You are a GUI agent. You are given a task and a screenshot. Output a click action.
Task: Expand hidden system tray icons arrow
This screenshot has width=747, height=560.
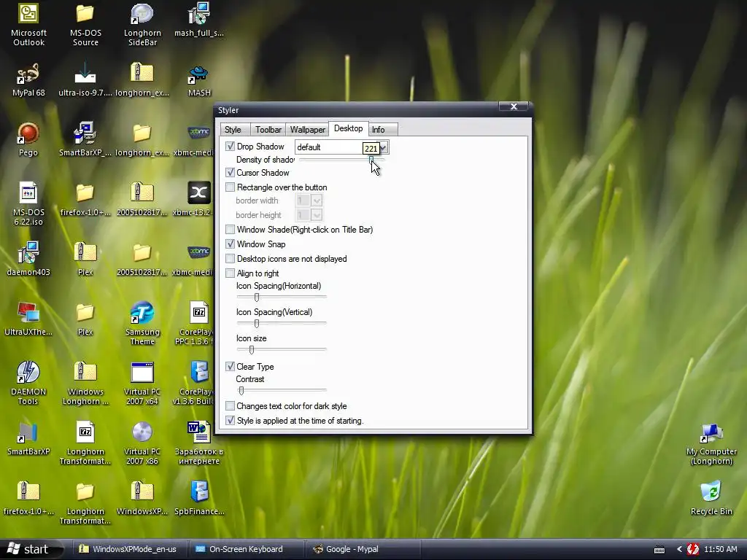click(x=679, y=549)
